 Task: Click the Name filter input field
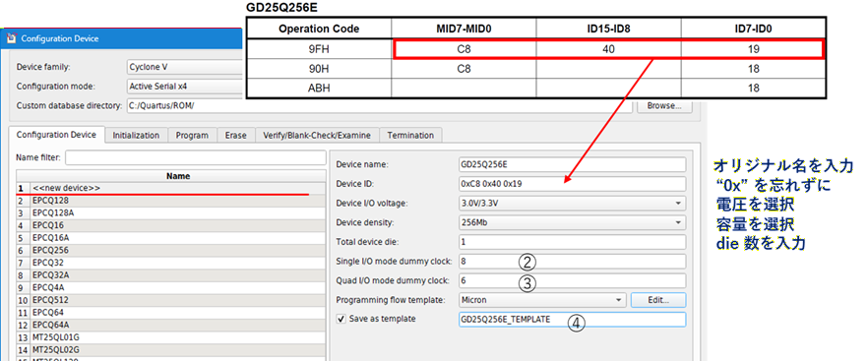(x=196, y=157)
